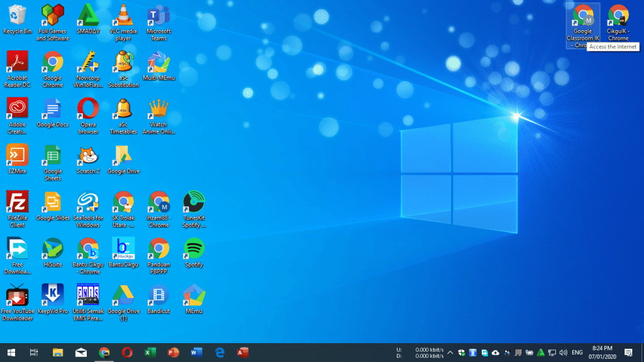Select Microsoft Teams desktop icon
The image size is (644, 362).
tap(158, 23)
